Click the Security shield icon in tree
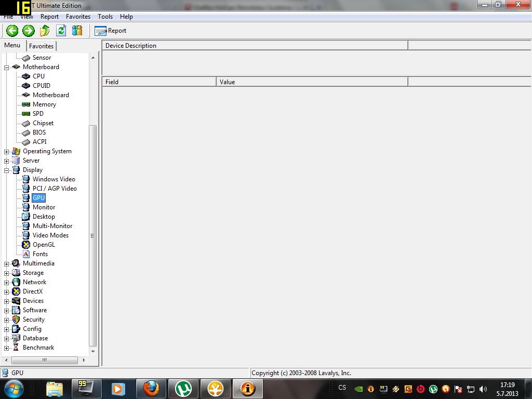The height and width of the screenshot is (399, 532). pyautogui.click(x=16, y=320)
